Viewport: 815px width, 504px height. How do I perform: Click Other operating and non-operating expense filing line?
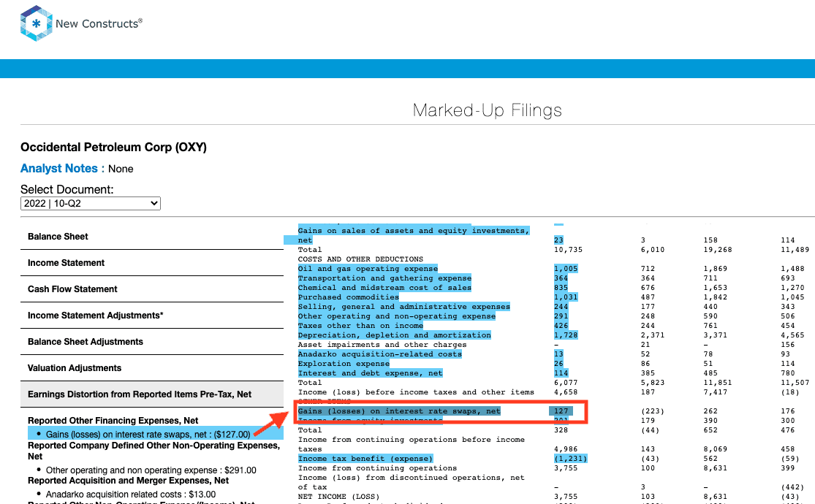[x=397, y=316]
